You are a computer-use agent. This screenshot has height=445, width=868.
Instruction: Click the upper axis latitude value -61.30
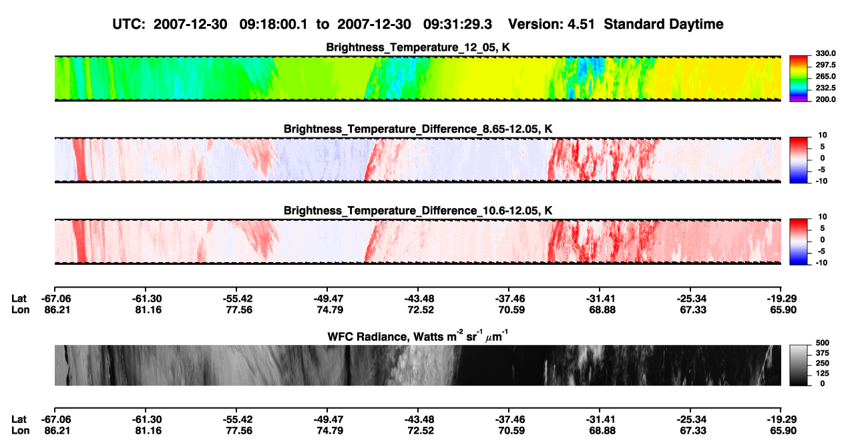click(146, 298)
